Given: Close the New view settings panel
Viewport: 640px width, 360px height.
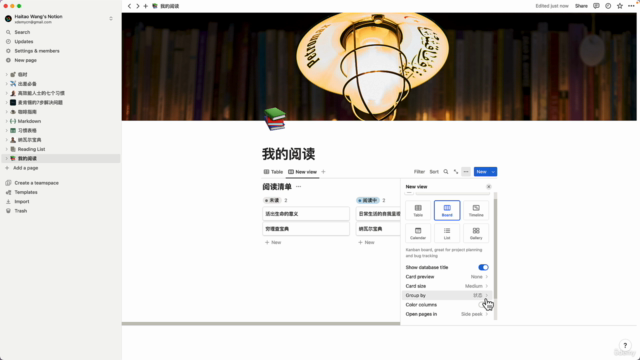Looking at the screenshot, I should click(x=489, y=187).
